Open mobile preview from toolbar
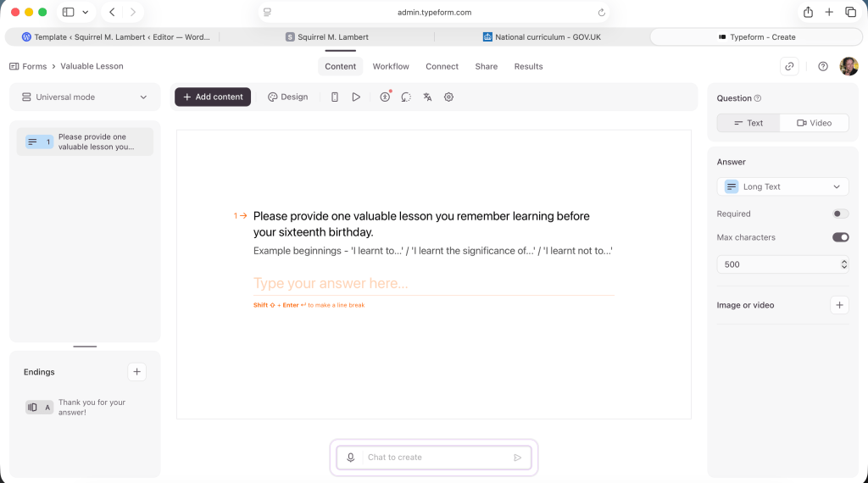868x483 pixels. click(335, 97)
